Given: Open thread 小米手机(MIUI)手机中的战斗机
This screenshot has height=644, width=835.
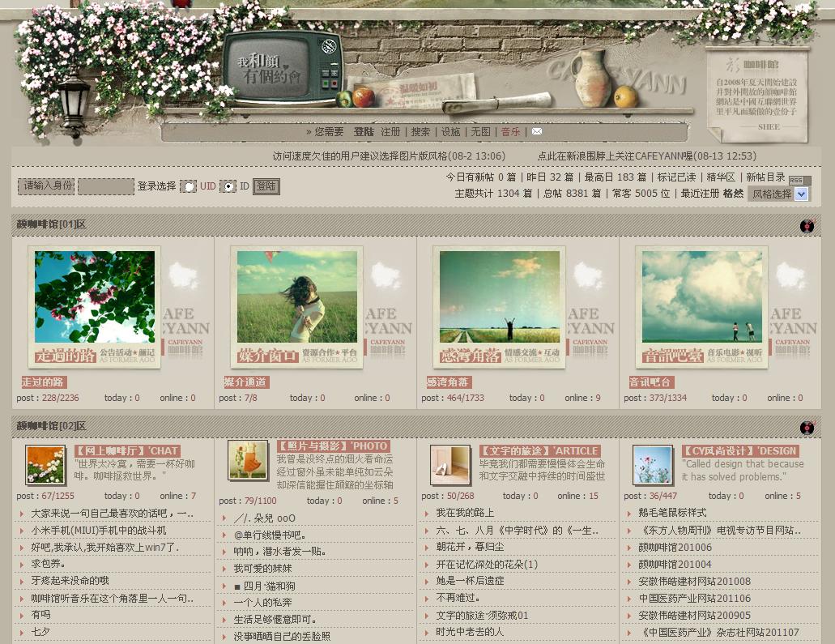Looking at the screenshot, I should tap(99, 531).
